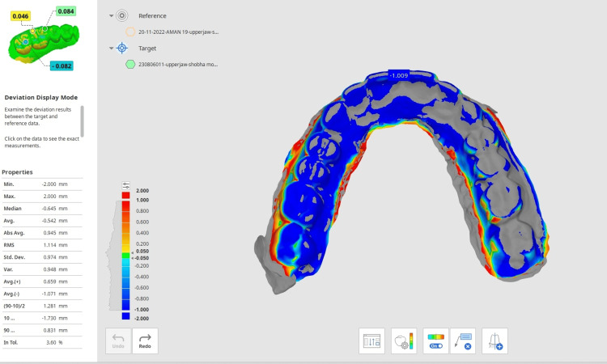Toggle the deviation color map On switch
607x364 pixels.
(x=436, y=341)
